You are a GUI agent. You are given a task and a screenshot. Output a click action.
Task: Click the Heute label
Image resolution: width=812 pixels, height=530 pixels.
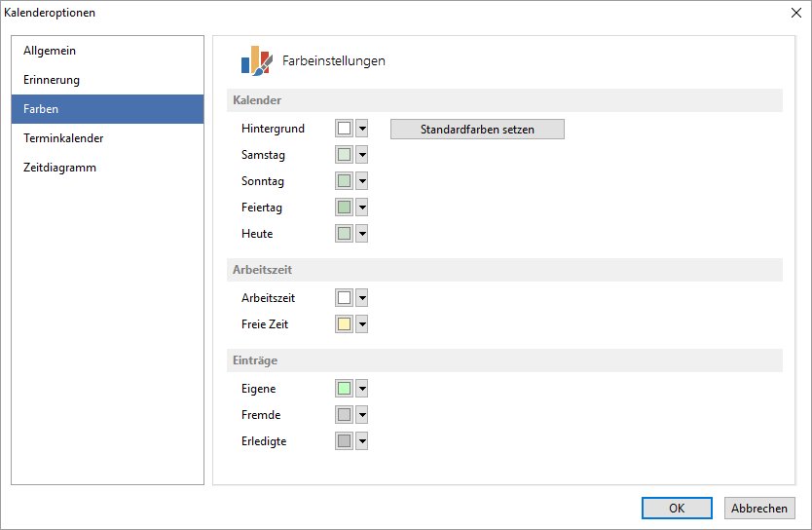(257, 234)
